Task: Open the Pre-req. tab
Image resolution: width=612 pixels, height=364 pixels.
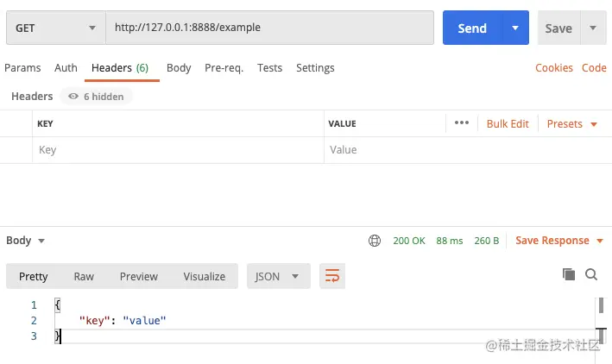Action: pyautogui.click(x=224, y=68)
